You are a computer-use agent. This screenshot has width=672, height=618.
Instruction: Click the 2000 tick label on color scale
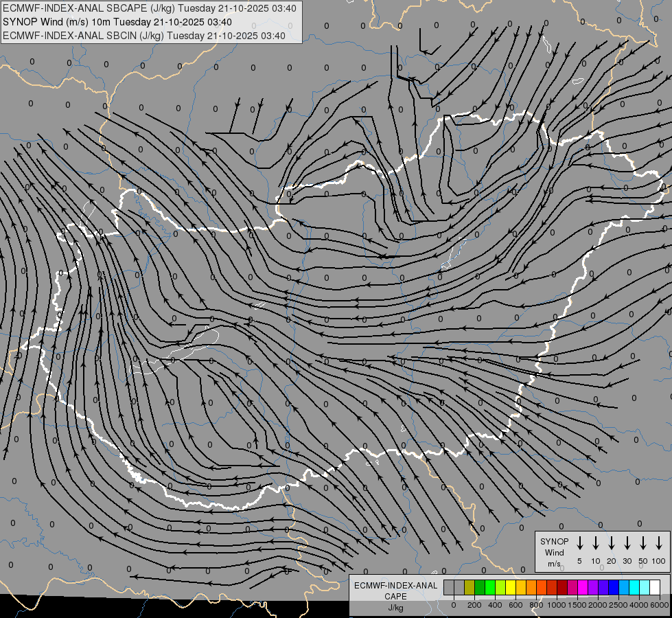click(597, 605)
